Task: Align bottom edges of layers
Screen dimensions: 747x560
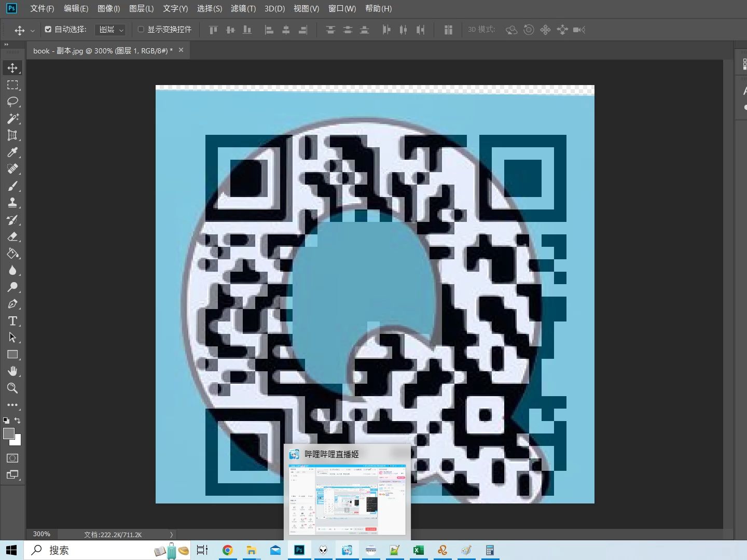Action: click(x=247, y=30)
